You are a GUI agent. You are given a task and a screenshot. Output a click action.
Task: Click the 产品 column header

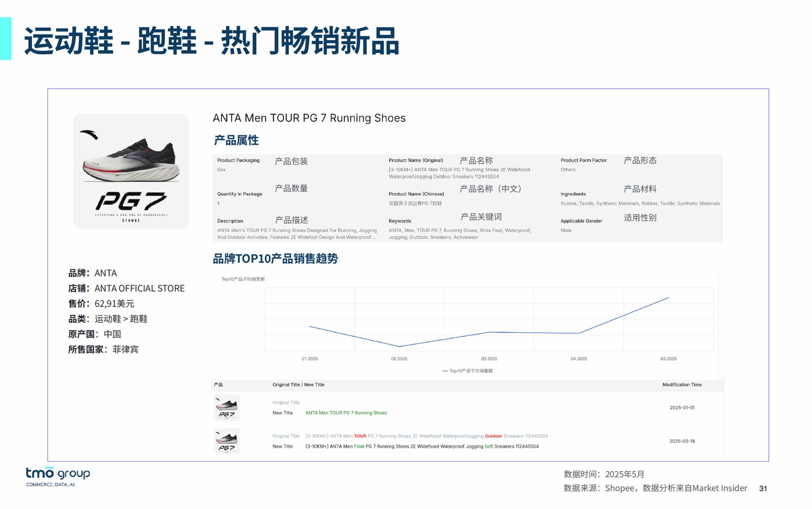click(x=218, y=384)
